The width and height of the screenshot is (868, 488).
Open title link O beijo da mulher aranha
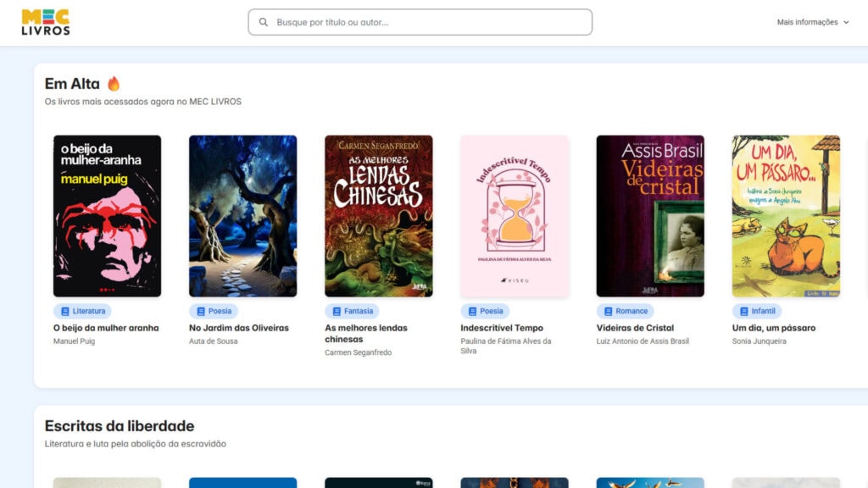click(106, 328)
